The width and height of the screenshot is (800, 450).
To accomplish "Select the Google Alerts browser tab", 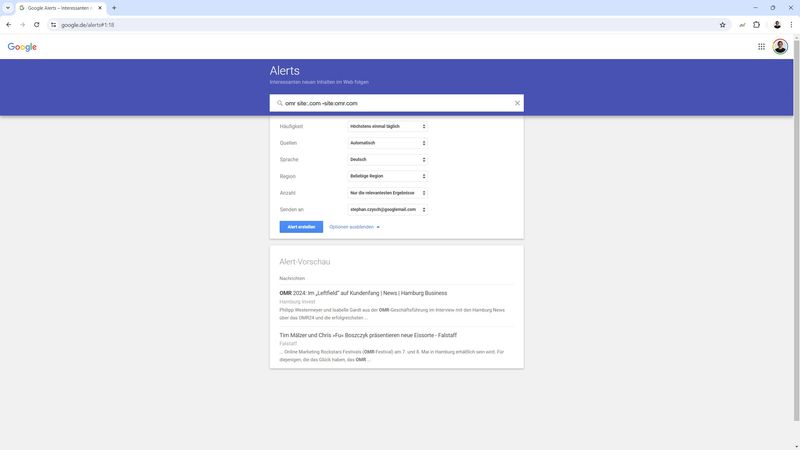I will [61, 8].
